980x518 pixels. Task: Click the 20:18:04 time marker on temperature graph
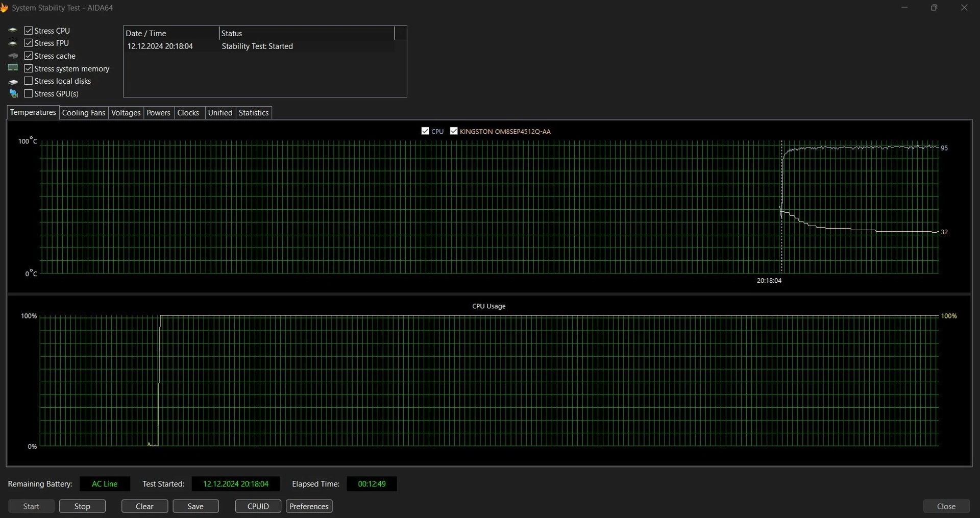coord(769,281)
